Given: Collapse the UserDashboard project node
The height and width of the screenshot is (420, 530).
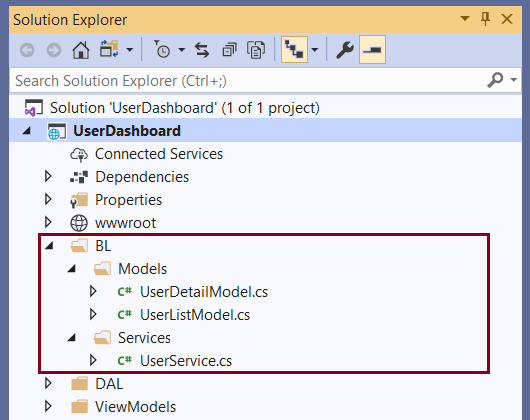Looking at the screenshot, I should [27, 131].
